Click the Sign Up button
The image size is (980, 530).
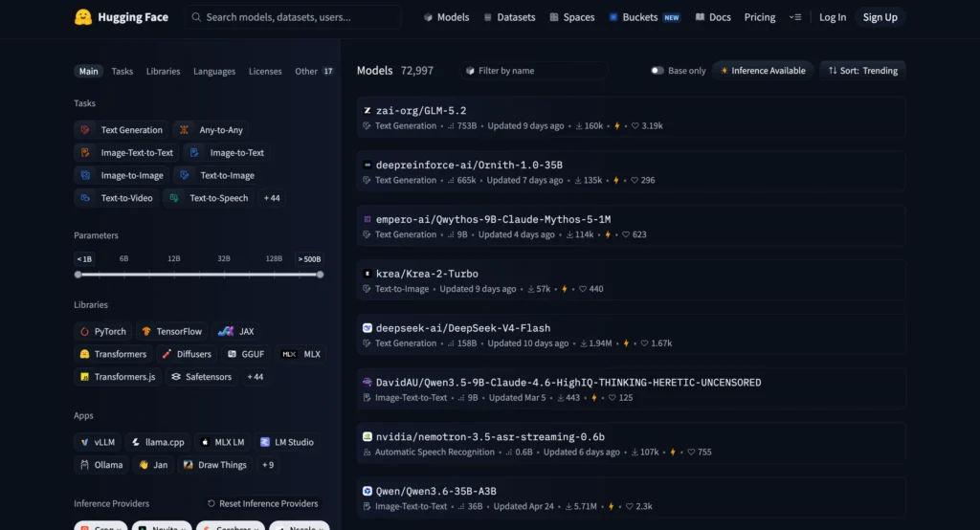click(x=880, y=17)
